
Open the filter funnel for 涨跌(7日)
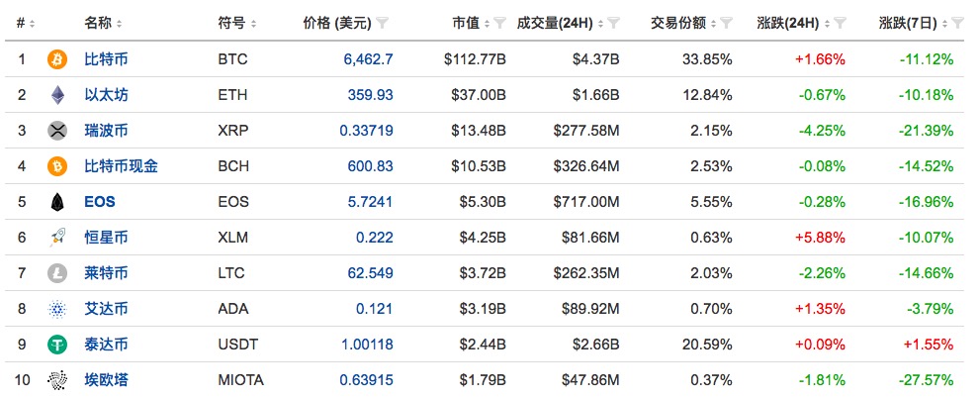(957, 24)
